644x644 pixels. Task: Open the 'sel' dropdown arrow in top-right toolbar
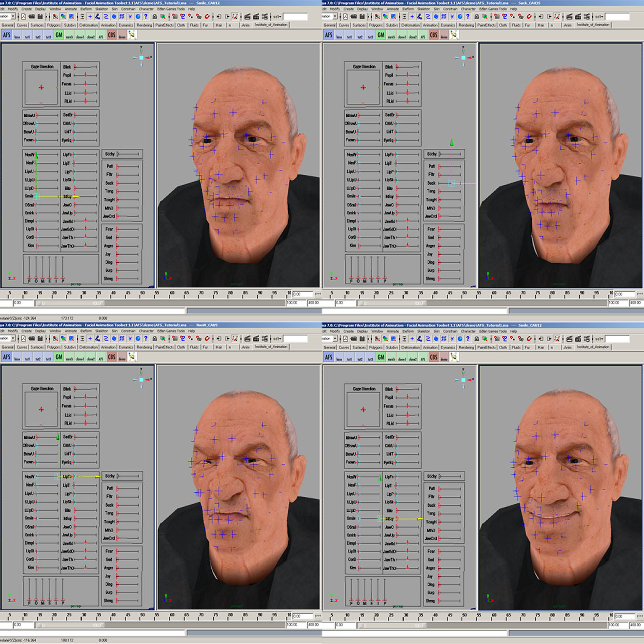602,16
